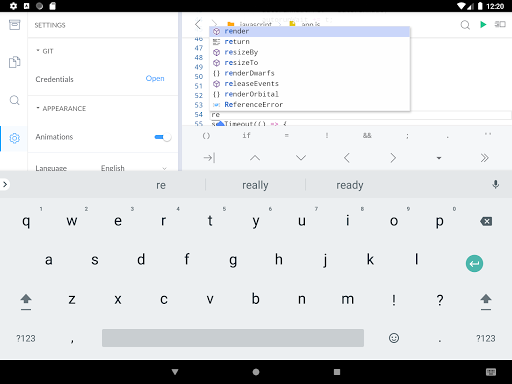This screenshot has width=512, height=384.
Task: Open Credentials via Open link
Action: (155, 79)
